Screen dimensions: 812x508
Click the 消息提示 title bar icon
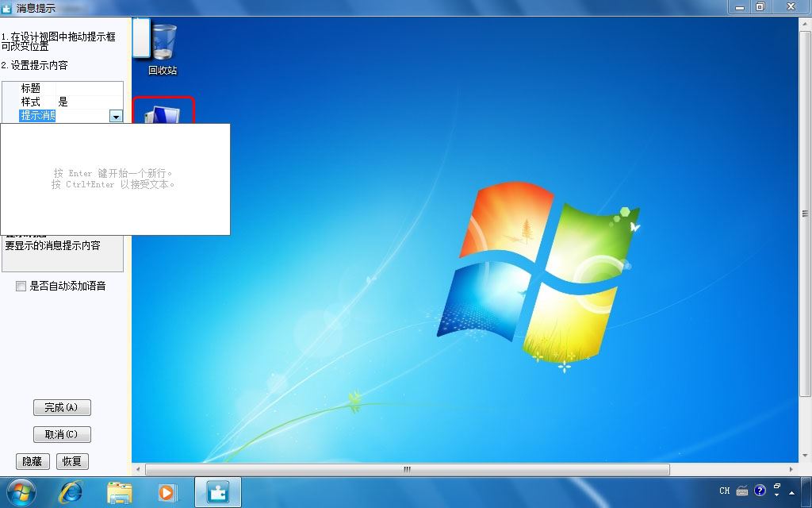[6, 8]
